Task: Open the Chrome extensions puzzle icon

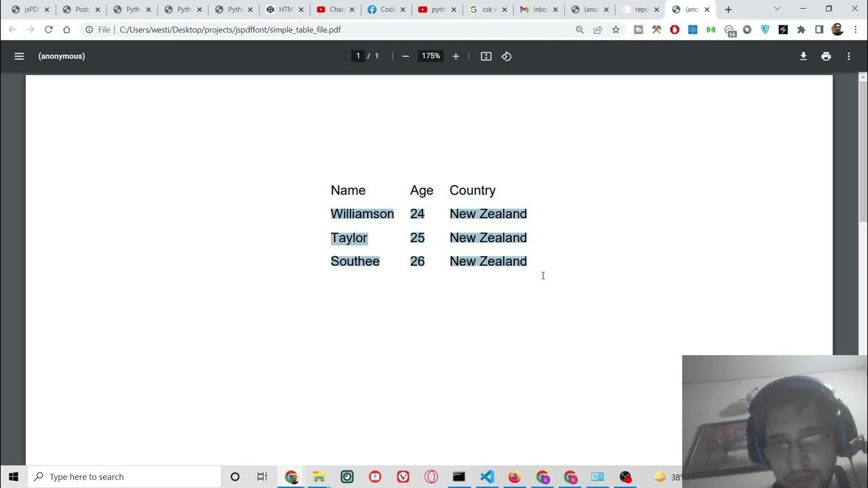Action: 801,30
